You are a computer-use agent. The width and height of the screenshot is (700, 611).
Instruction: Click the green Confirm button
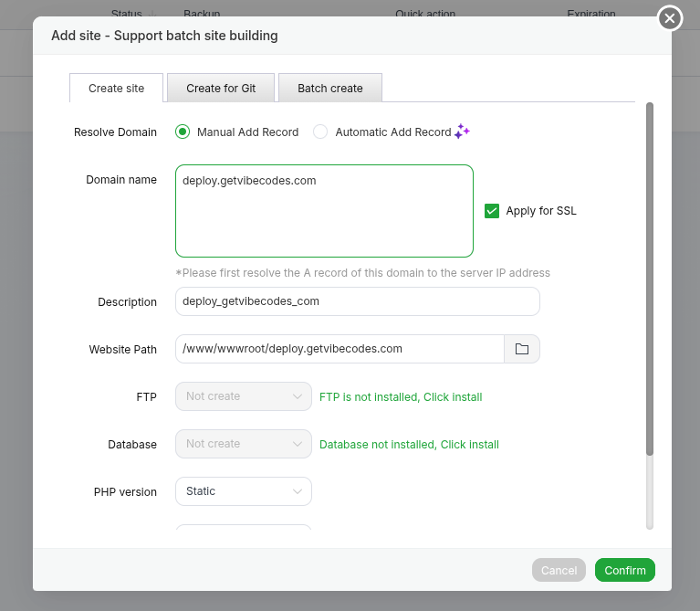[624, 570]
